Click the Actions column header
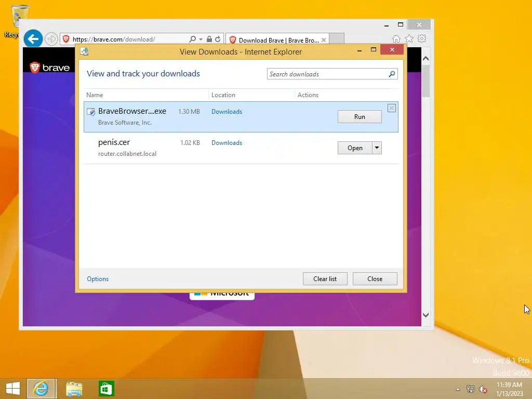The height and width of the screenshot is (399, 532). [308, 95]
